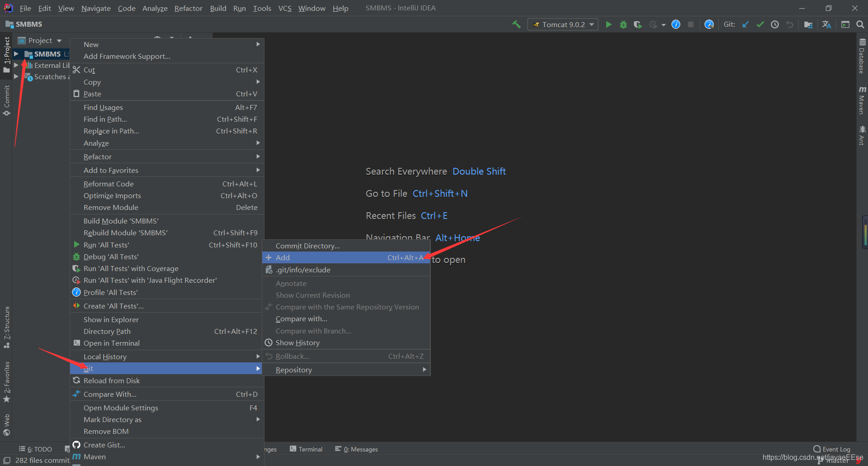The width and height of the screenshot is (868, 466).
Task: Select Commit Directory... in Git submenu
Action: click(x=346, y=246)
